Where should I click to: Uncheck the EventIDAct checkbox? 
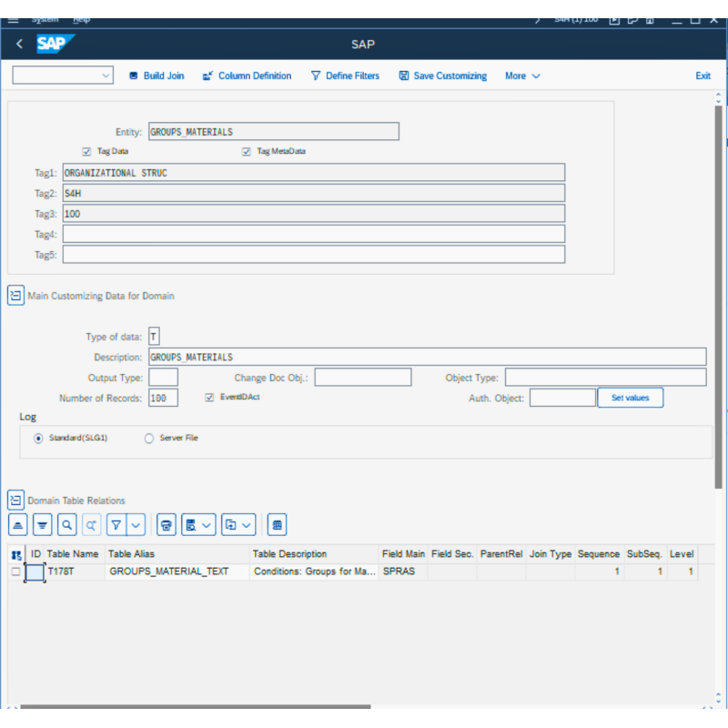210,398
